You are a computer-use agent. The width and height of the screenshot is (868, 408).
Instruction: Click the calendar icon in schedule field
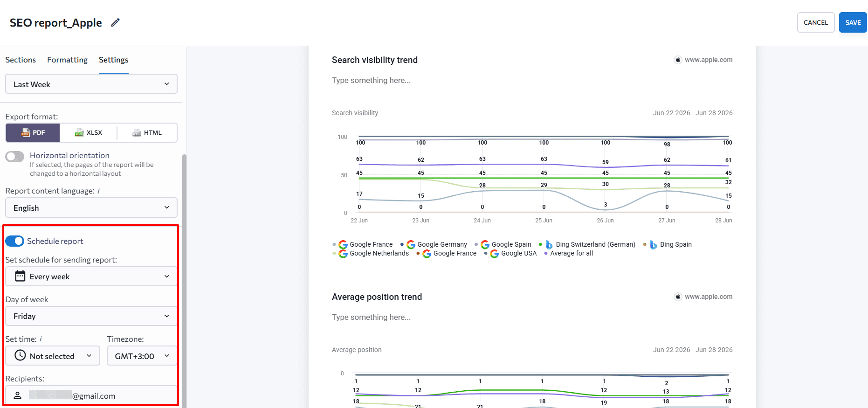coord(20,276)
